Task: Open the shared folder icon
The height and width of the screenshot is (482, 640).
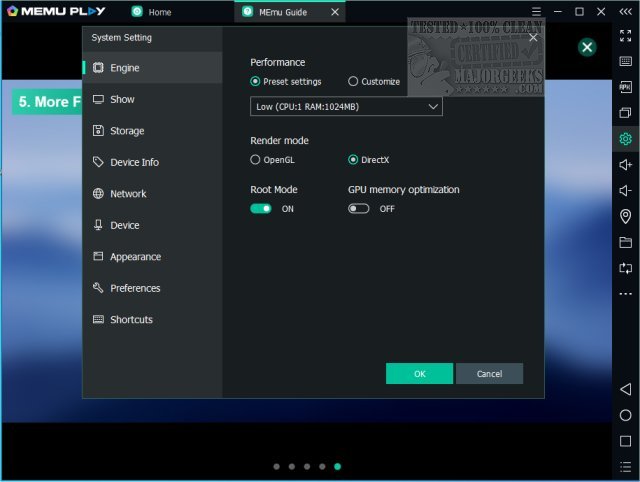Action: [625, 242]
